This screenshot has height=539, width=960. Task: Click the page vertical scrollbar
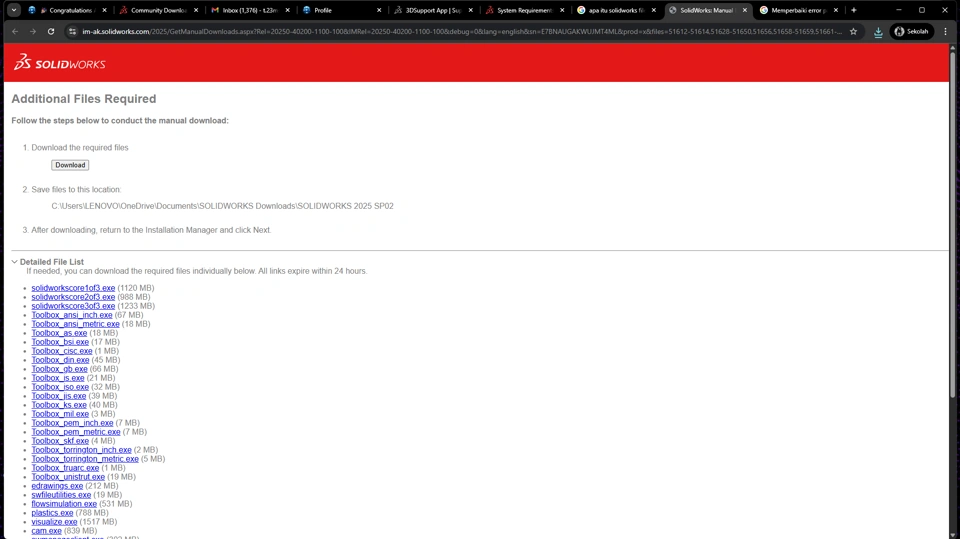click(953, 227)
